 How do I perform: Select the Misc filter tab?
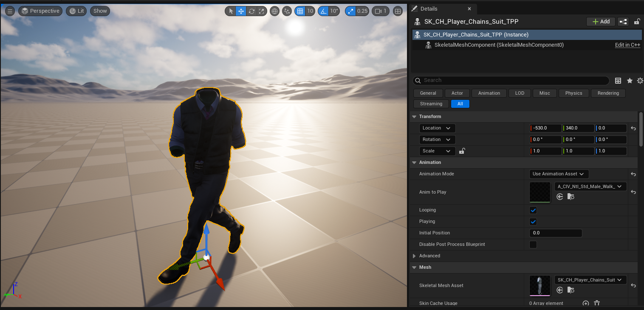(545, 93)
